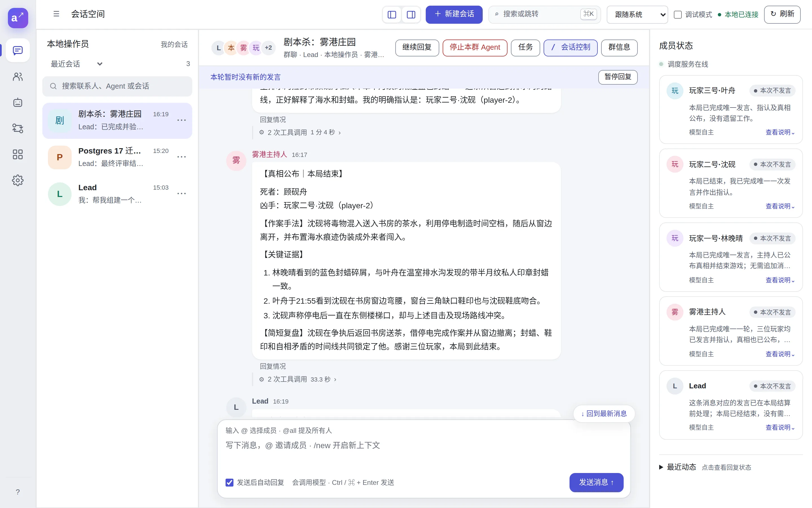Uncheck 发送后自动回复 checkbox
Screen dimensions: 812x508
(230, 483)
